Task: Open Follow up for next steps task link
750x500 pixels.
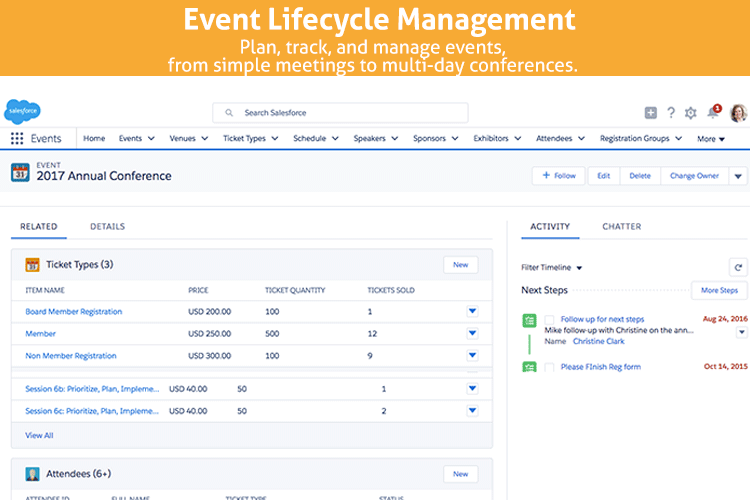Action: (602, 319)
